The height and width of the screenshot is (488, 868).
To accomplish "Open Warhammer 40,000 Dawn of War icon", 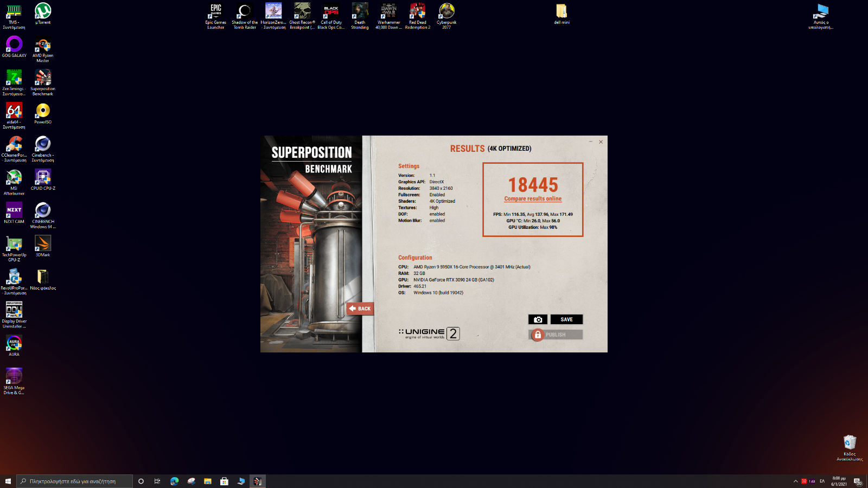I will [389, 16].
